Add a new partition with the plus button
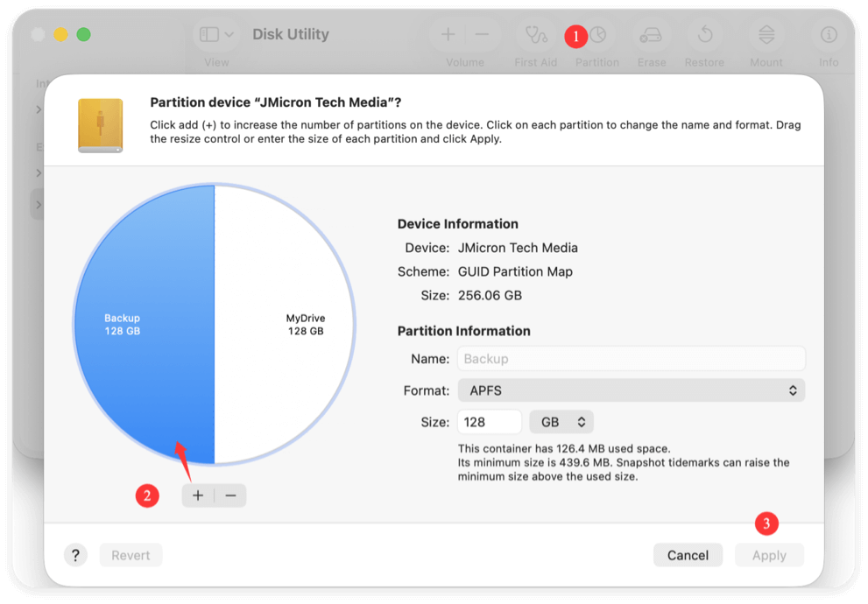The image size is (868, 604). click(197, 495)
